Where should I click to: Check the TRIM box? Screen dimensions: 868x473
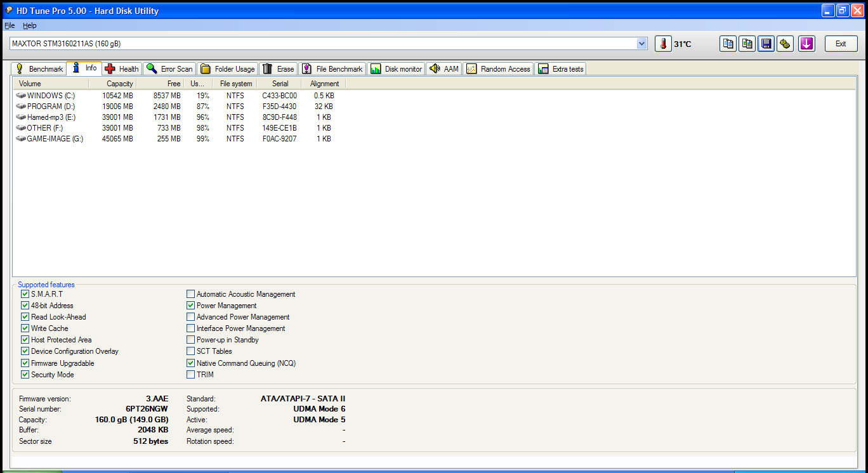(190, 375)
